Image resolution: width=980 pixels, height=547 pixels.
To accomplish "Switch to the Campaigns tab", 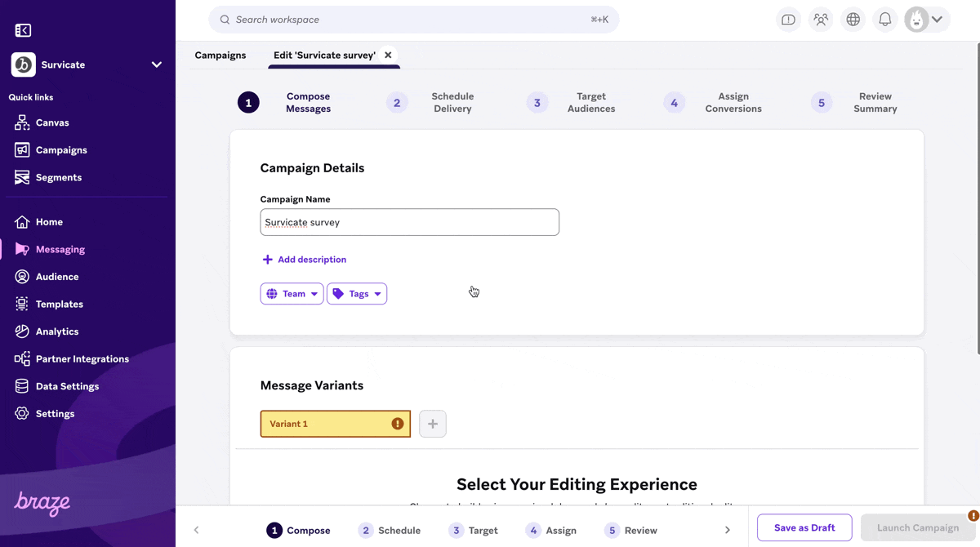I will (220, 55).
